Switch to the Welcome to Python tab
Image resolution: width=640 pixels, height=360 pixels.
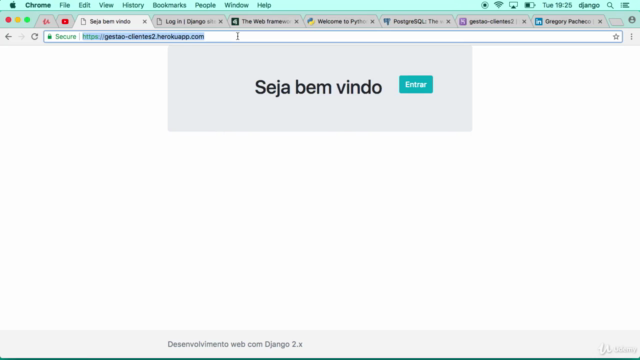[342, 21]
